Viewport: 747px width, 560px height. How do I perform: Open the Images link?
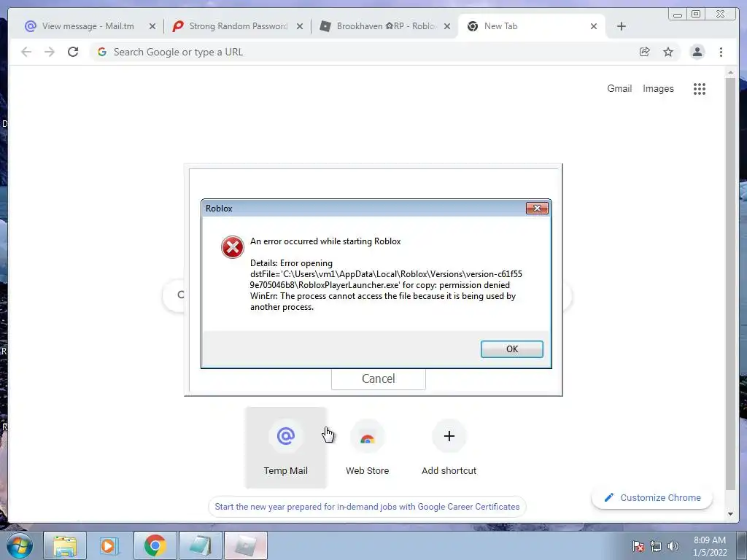click(x=658, y=88)
